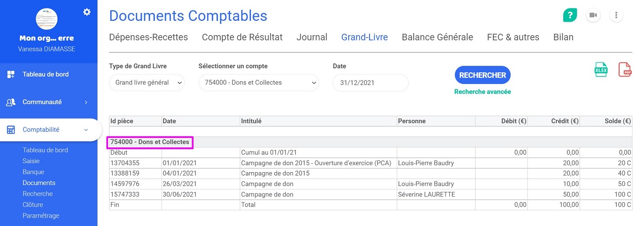Click the Tableau de bord grid icon
The height and width of the screenshot is (226, 644).
click(10, 75)
